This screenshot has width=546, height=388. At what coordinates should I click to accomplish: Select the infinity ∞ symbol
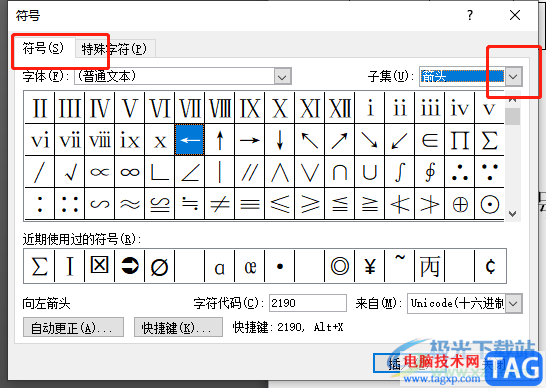coord(130,172)
